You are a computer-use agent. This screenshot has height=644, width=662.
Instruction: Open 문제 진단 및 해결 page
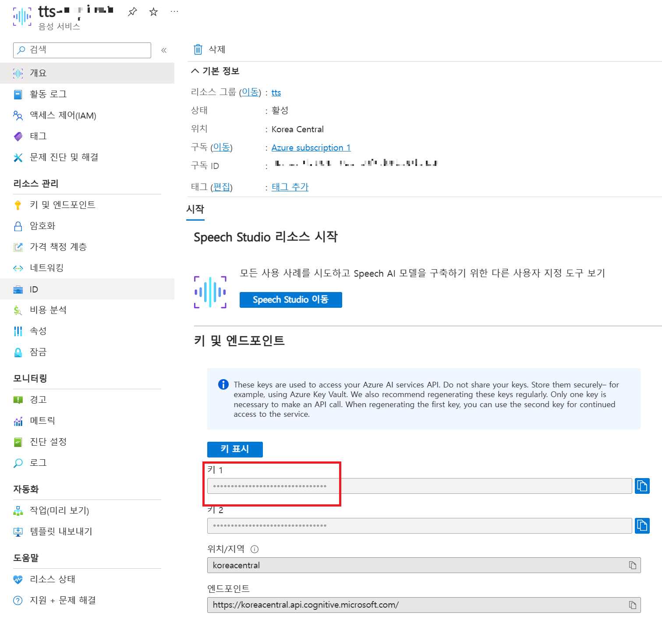coord(87,157)
